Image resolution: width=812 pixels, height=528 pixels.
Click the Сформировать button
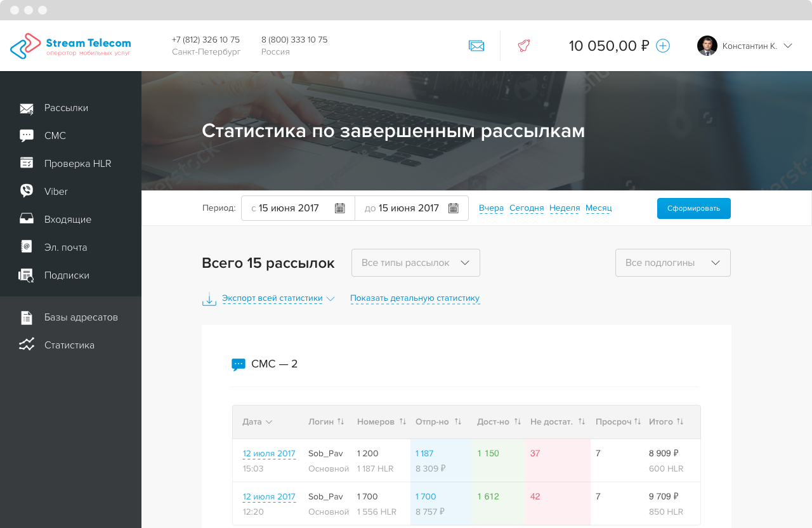coord(694,208)
